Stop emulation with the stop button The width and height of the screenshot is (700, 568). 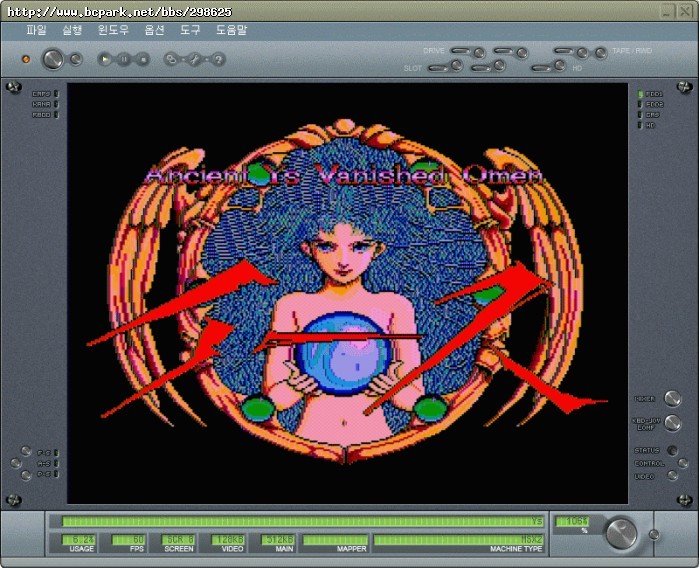tap(143, 59)
